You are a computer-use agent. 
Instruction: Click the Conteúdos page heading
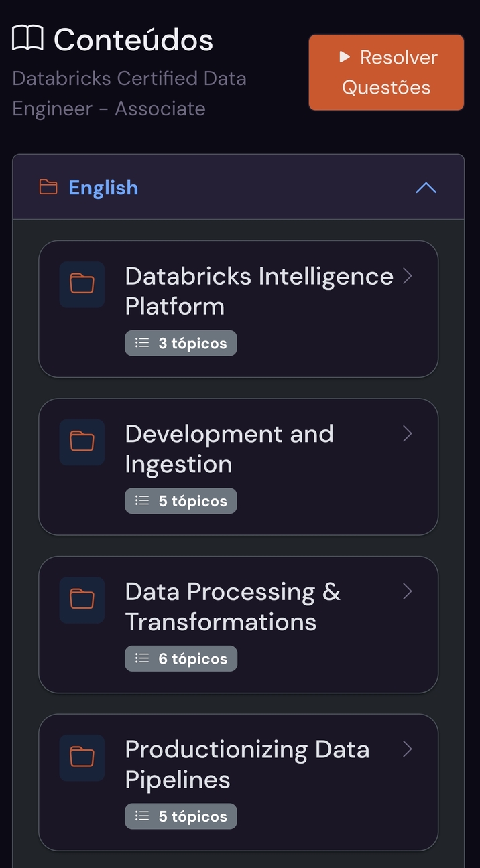pyautogui.click(x=133, y=40)
